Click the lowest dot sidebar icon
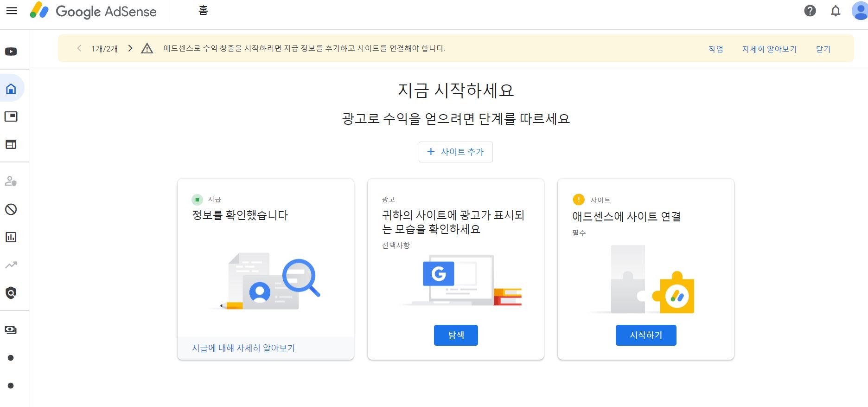 11,386
